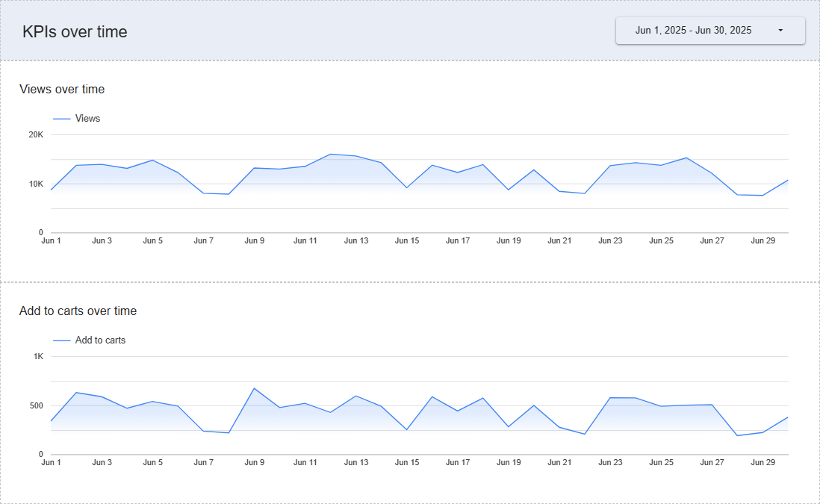The width and height of the screenshot is (820, 504).
Task: Click 'Jun 7' label on Views chart axis
Action: pos(203,241)
